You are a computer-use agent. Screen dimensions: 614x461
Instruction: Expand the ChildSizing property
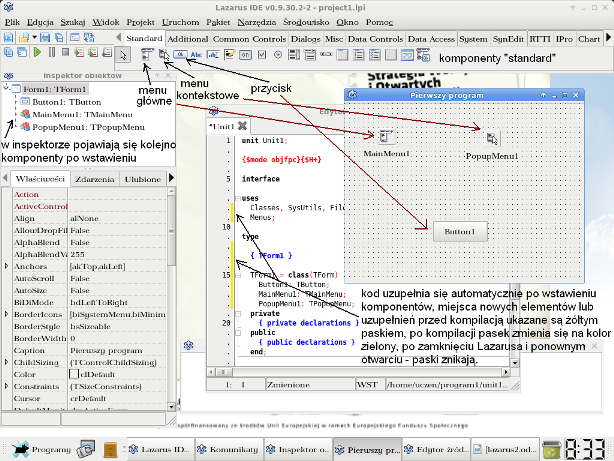tap(6, 362)
